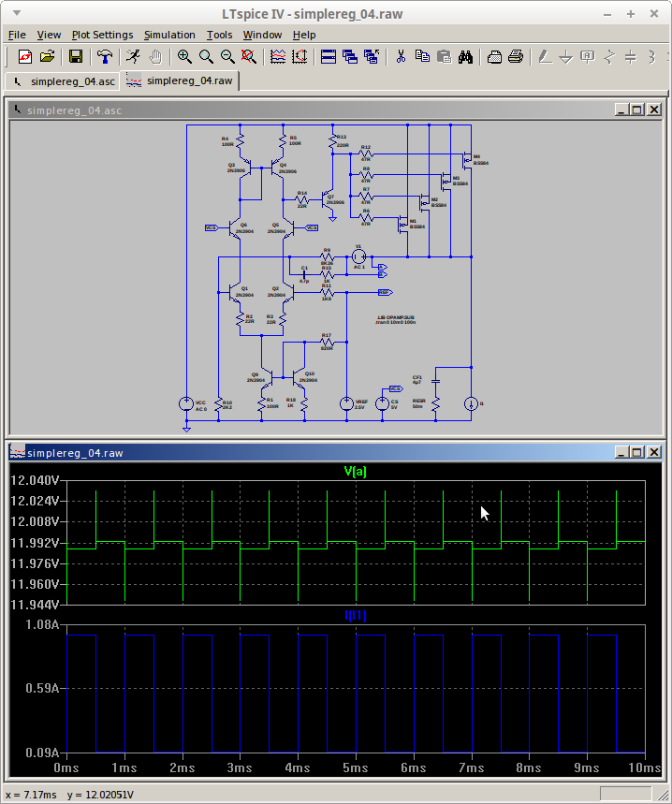
Task: Select the Ground symbol tool
Action: pyautogui.click(x=566, y=56)
